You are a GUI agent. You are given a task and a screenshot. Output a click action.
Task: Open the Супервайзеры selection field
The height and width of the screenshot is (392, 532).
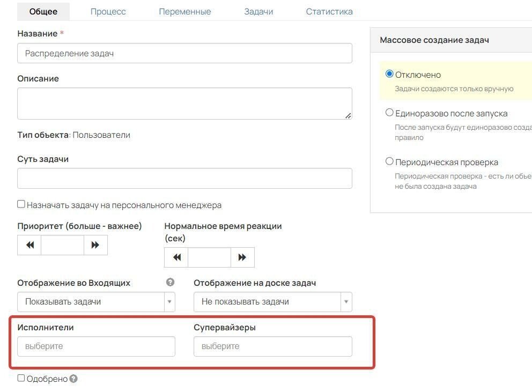[273, 346]
